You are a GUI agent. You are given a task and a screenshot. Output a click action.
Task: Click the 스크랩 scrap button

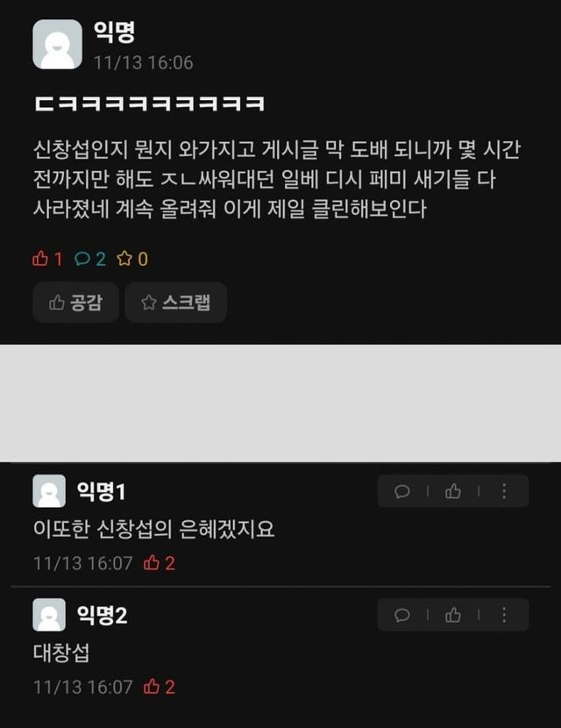click(x=176, y=303)
